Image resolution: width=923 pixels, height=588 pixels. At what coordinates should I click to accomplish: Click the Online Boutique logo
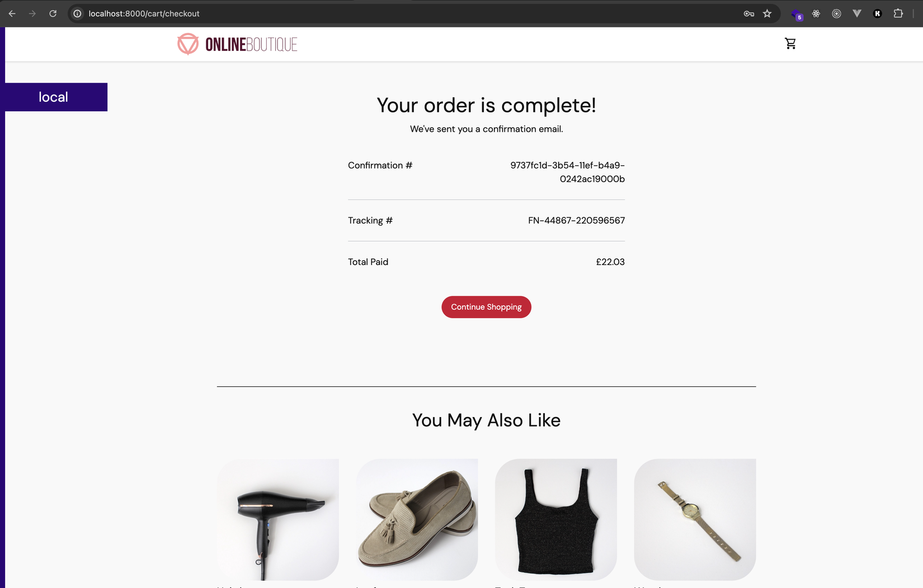pos(237,44)
